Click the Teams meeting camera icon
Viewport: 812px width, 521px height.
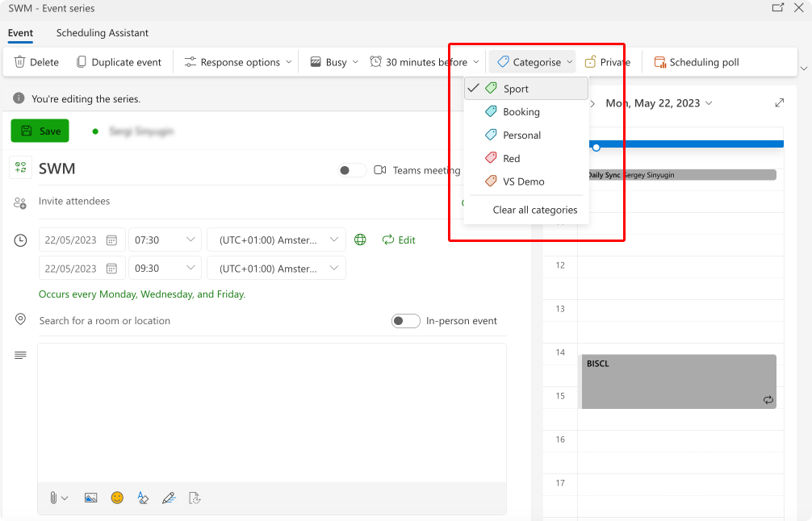pyautogui.click(x=379, y=169)
